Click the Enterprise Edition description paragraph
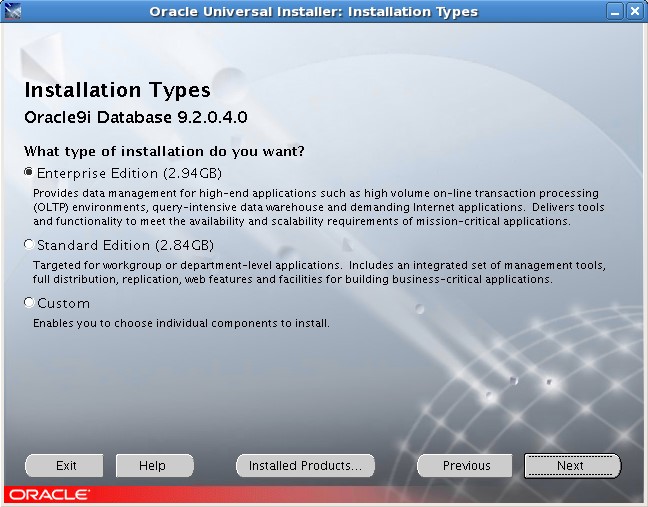648x507 pixels. coord(315,207)
